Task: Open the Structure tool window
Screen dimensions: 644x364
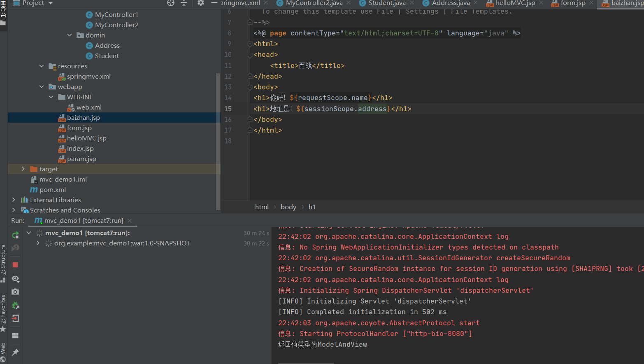Action: 3,264
